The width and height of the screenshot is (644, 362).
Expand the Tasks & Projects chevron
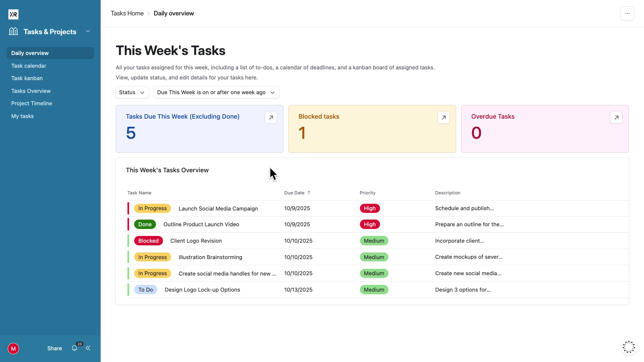pos(88,31)
